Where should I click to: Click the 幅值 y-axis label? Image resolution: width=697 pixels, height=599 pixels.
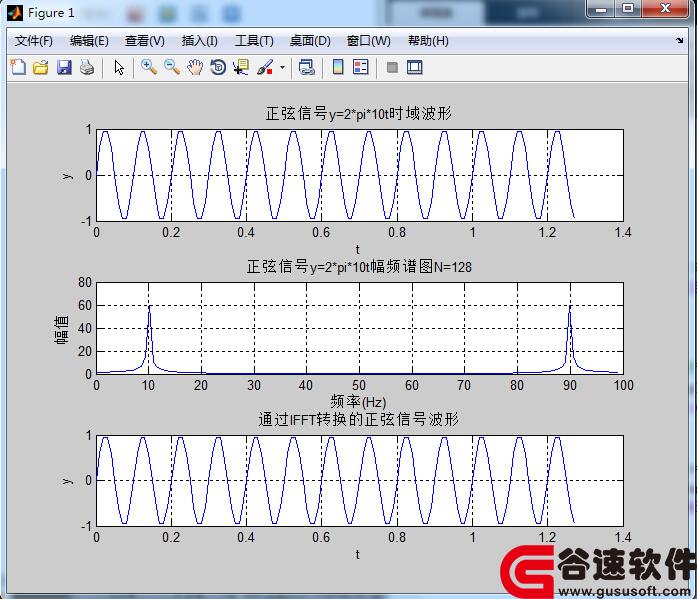61,329
